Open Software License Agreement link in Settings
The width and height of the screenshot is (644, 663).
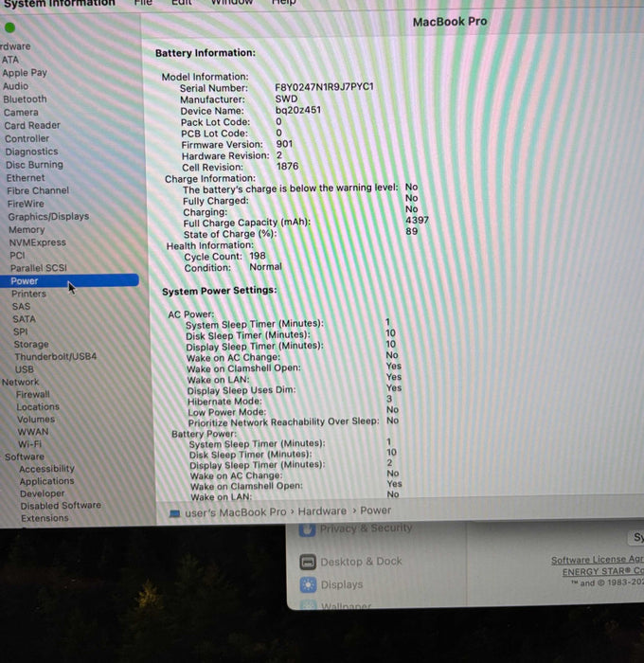(x=597, y=560)
